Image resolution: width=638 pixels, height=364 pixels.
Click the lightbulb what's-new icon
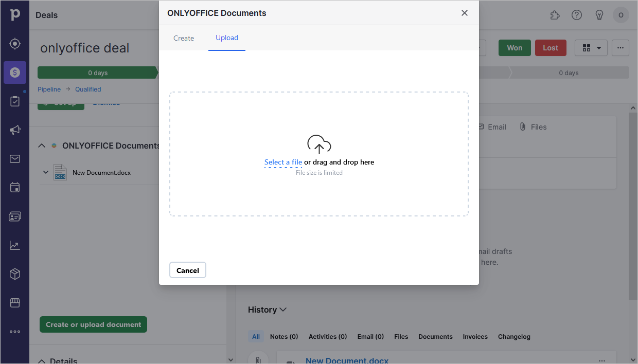[599, 15]
